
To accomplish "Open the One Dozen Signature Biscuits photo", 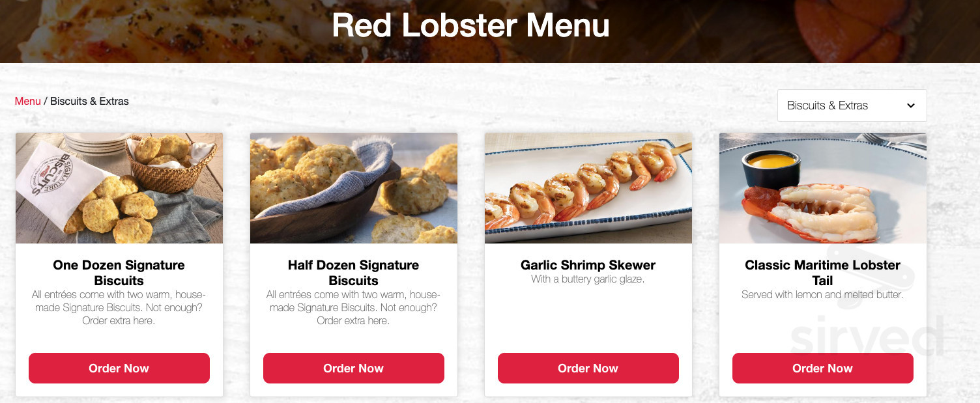I will pos(119,188).
